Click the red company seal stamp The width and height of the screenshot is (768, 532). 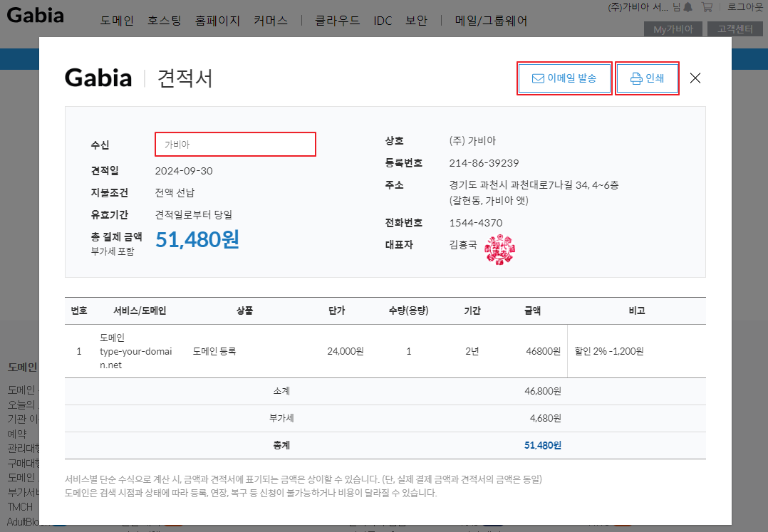(x=499, y=249)
